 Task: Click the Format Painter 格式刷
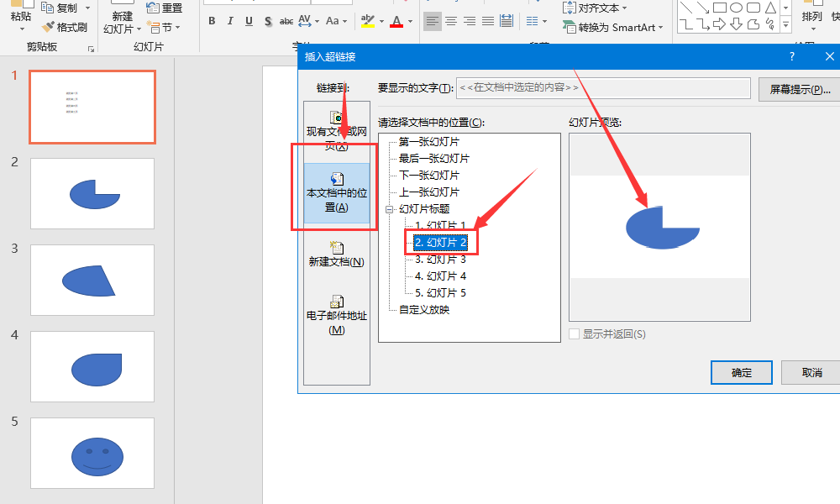coord(65,27)
